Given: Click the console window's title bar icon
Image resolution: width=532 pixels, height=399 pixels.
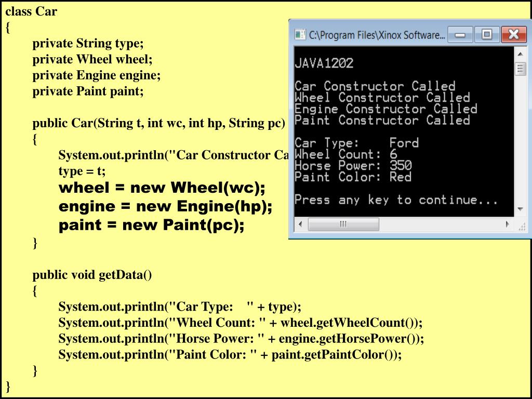Looking at the screenshot, I should point(300,35).
